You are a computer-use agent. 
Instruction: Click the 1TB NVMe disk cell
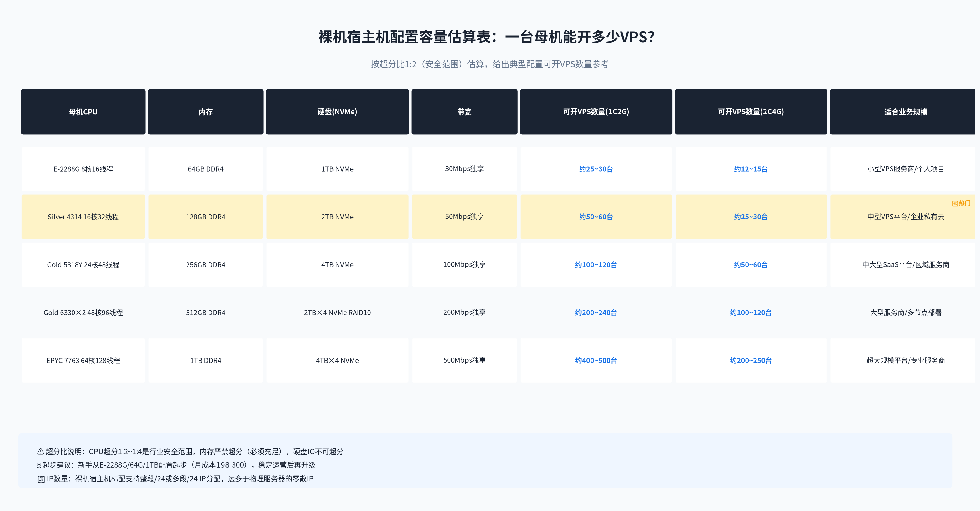[x=337, y=169]
